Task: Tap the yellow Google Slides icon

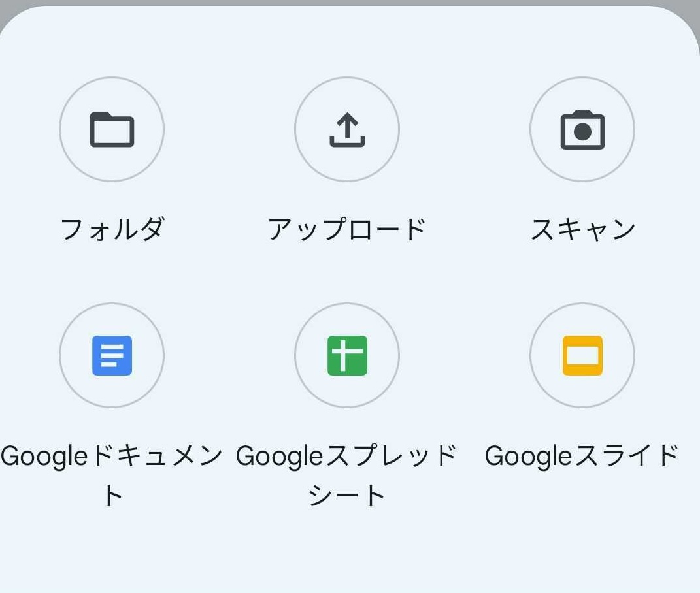Action: pyautogui.click(x=582, y=355)
